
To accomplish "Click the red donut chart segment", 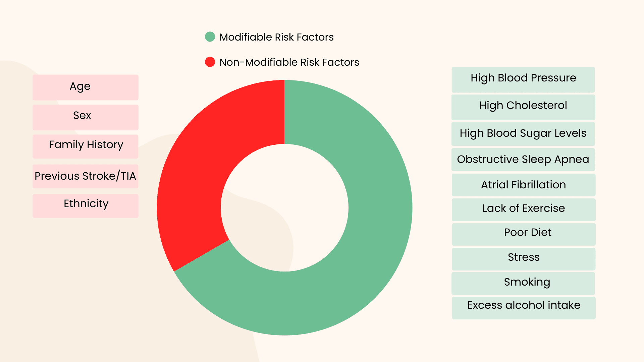I will pos(201,168).
